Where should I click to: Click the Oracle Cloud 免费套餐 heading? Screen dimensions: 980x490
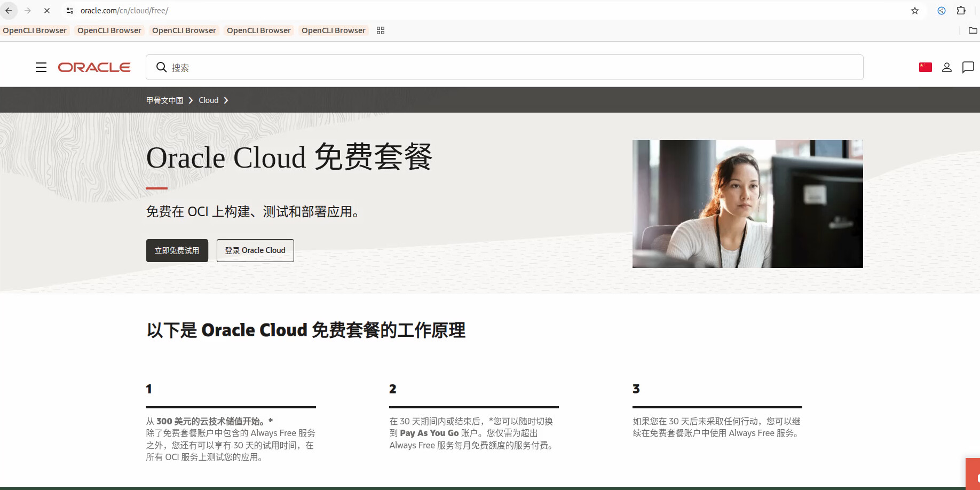(289, 157)
